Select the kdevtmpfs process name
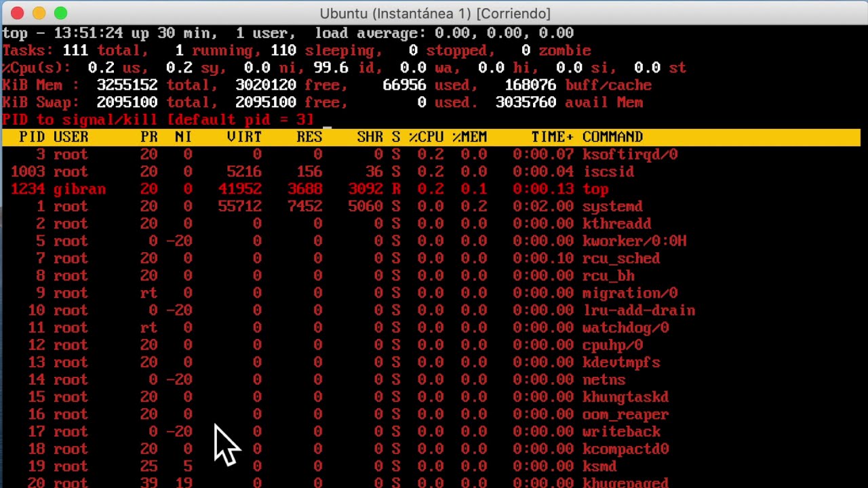Screen dimensions: 868x488 pyautogui.click(x=621, y=362)
